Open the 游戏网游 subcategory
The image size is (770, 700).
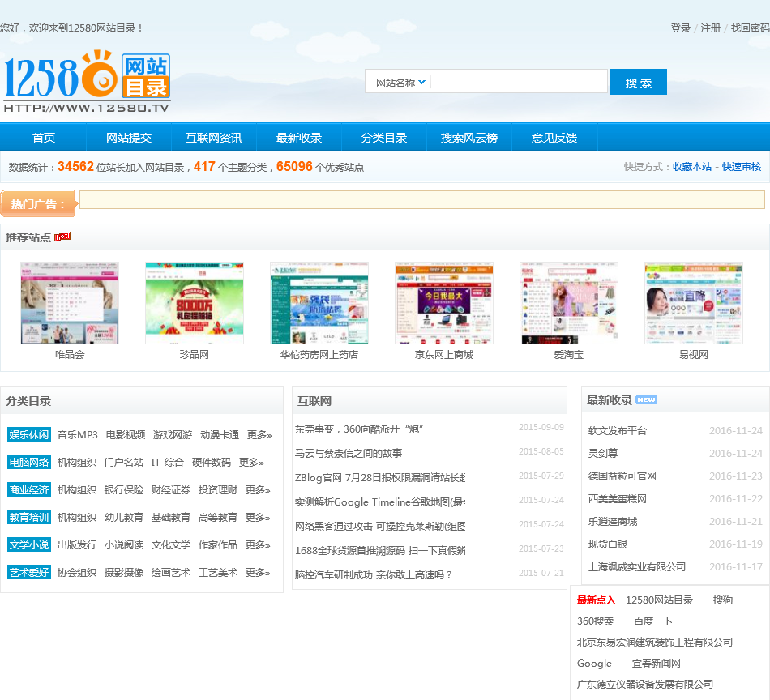pos(173,435)
